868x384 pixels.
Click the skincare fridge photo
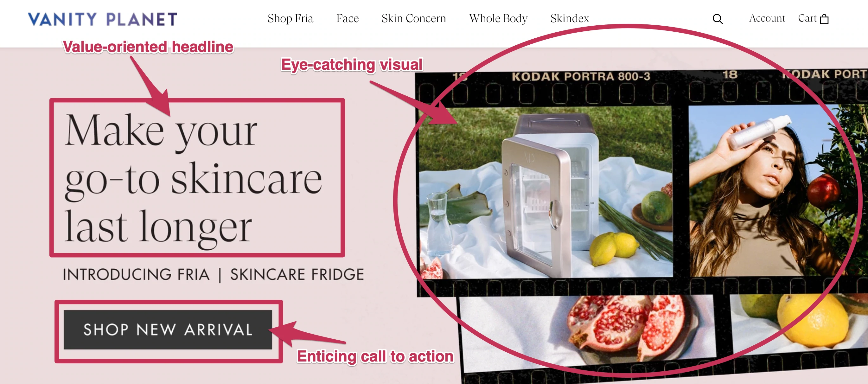point(546,192)
